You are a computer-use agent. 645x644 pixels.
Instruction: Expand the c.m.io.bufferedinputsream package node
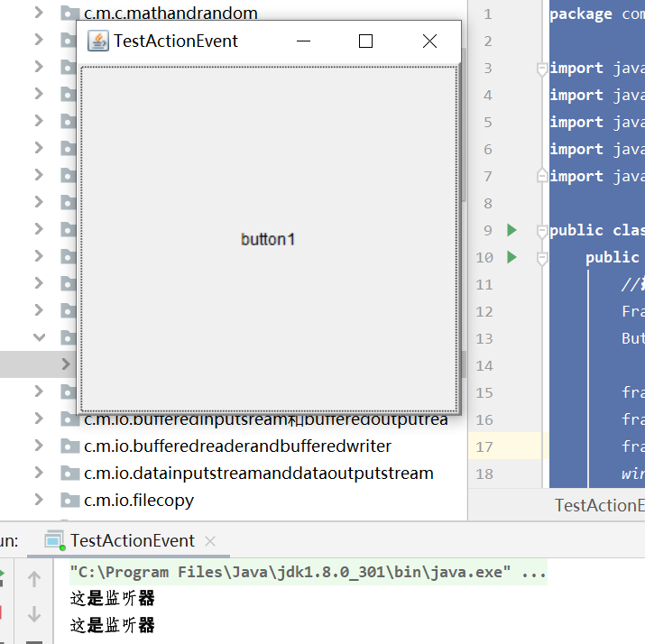click(x=39, y=419)
